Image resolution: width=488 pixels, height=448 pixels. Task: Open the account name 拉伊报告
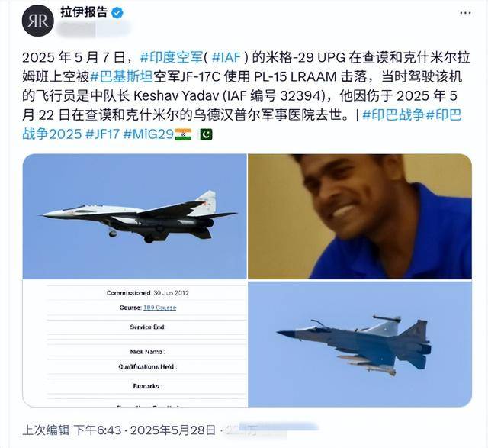(x=84, y=12)
